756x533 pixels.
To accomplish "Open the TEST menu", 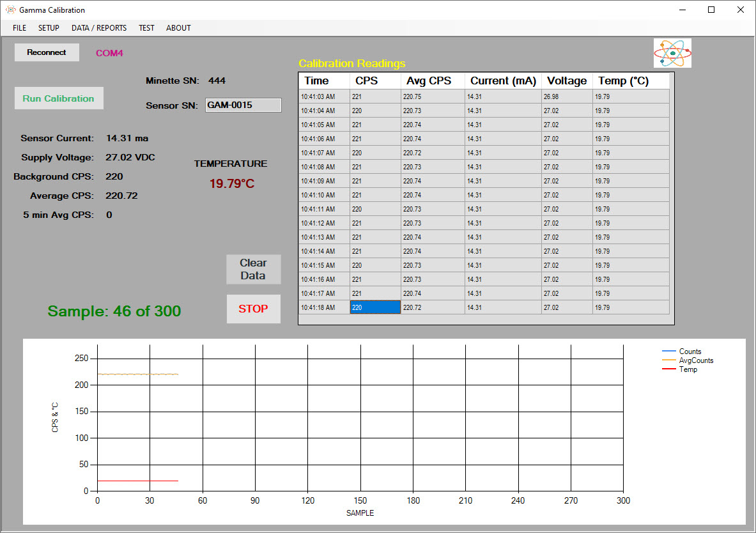I will pyautogui.click(x=146, y=28).
